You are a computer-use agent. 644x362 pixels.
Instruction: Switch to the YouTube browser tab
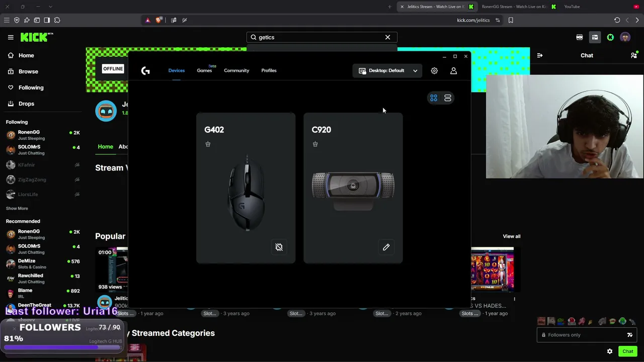572,7
